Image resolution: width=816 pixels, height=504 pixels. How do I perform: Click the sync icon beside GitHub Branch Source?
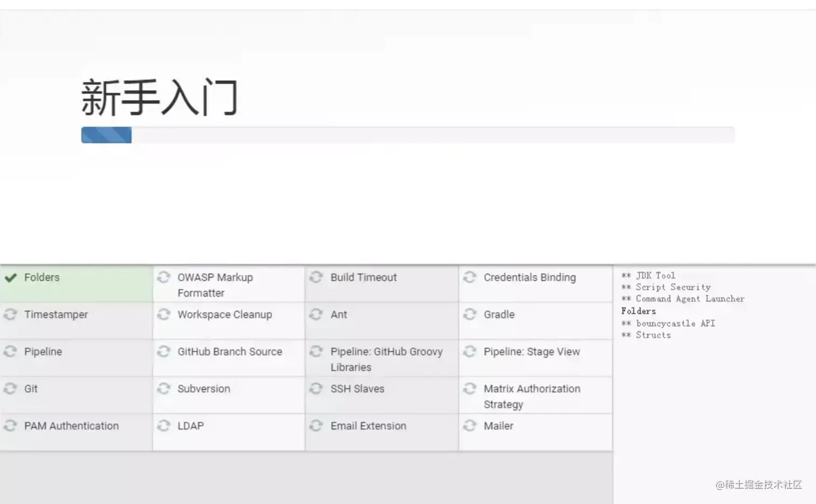point(164,352)
